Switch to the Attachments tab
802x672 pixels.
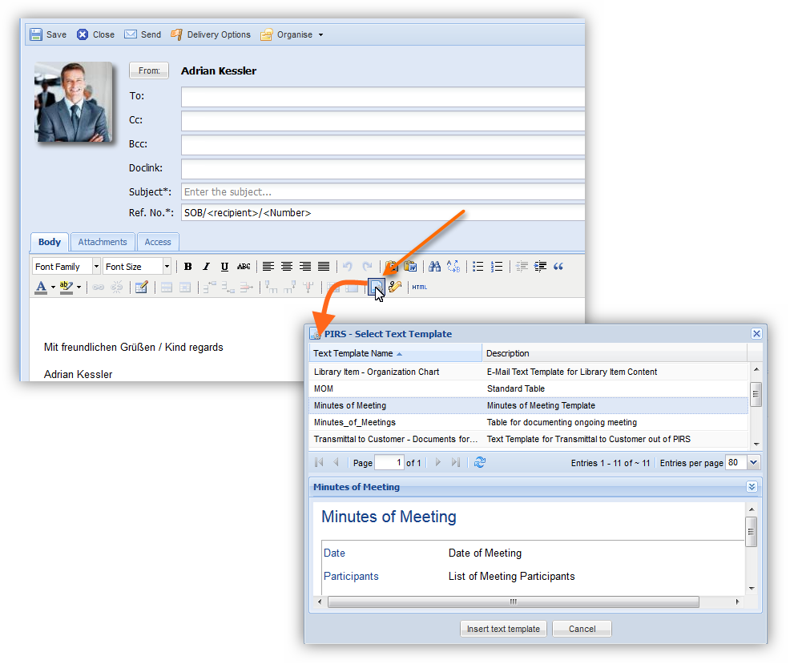pyautogui.click(x=103, y=242)
